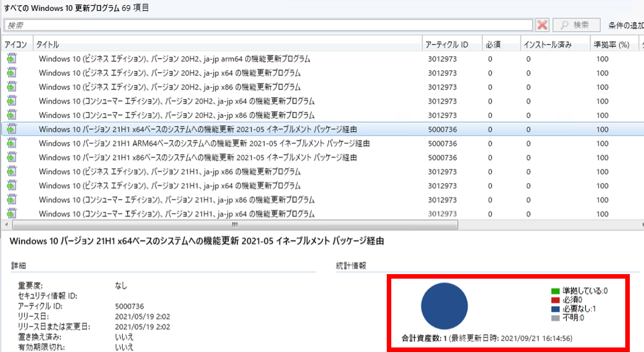Select title of 20H2 ja-jp arm64 business edition update
The height and width of the screenshot is (352, 644).
[x=174, y=59]
